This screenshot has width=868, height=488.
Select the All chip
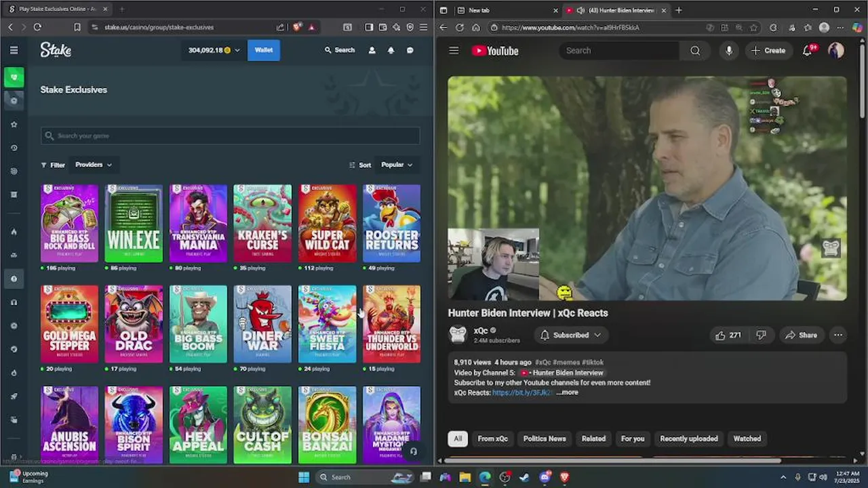click(x=458, y=439)
